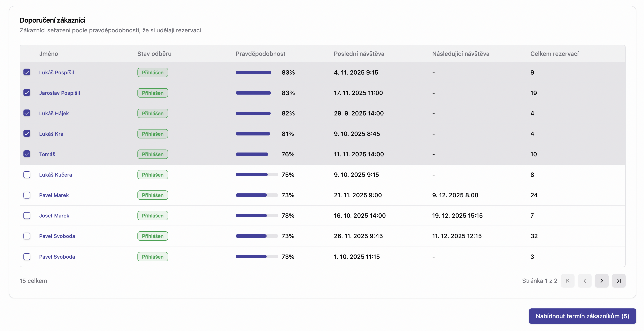644x331 pixels.
Task: Click Přihlášen badge for Lukáš Kučera
Action: (x=153, y=175)
